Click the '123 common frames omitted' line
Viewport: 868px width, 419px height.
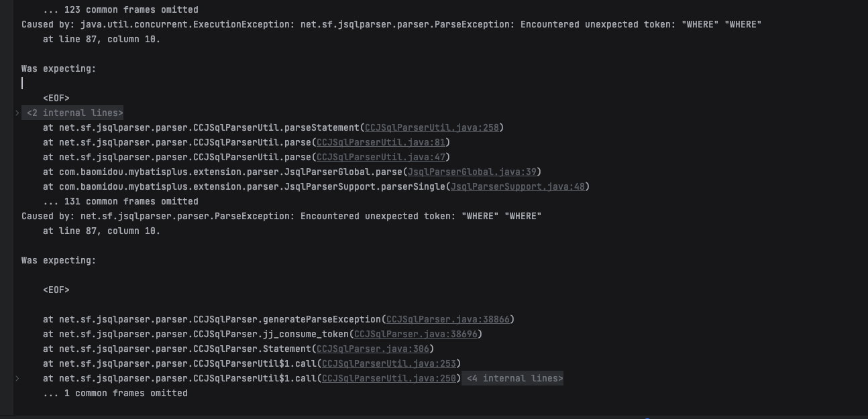click(x=121, y=10)
